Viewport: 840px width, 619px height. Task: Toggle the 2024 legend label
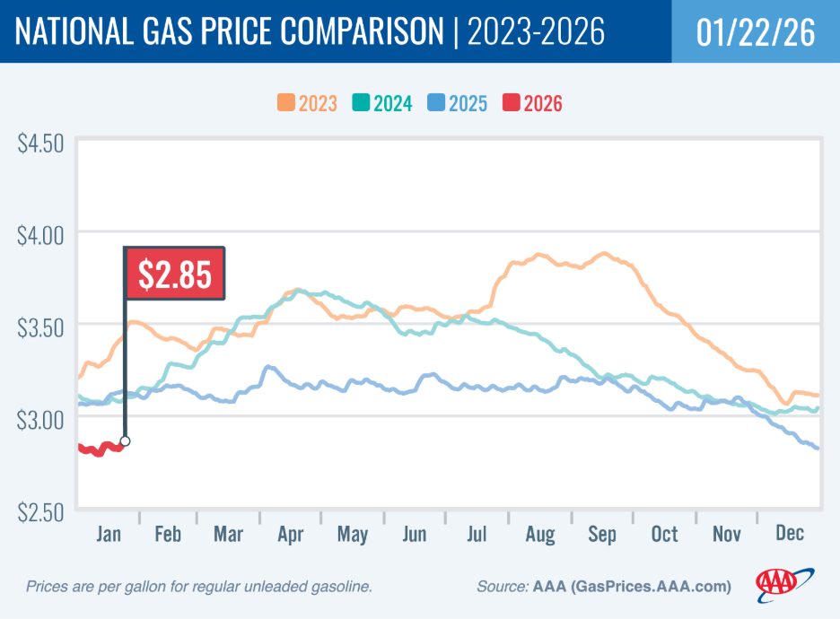(x=392, y=103)
